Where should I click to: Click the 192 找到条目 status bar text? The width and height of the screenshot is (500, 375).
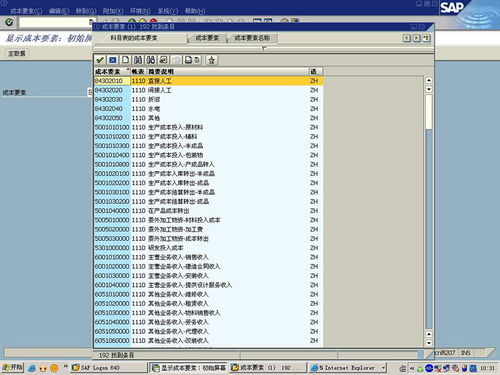click(x=116, y=355)
